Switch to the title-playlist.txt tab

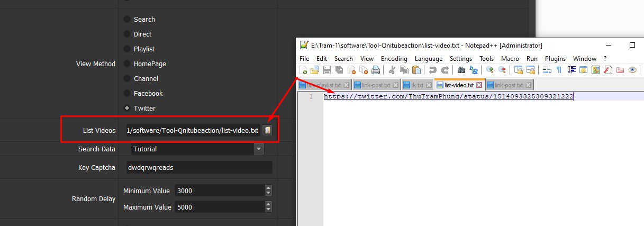tap(324, 85)
